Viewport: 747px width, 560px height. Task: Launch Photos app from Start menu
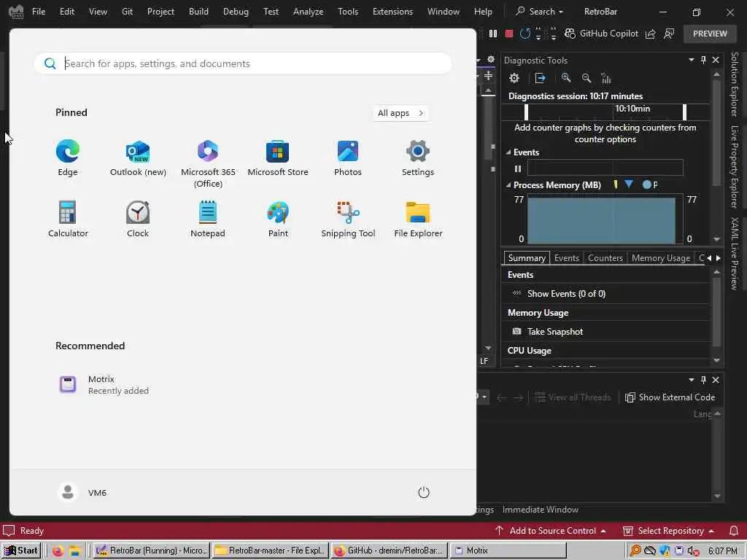(x=348, y=158)
